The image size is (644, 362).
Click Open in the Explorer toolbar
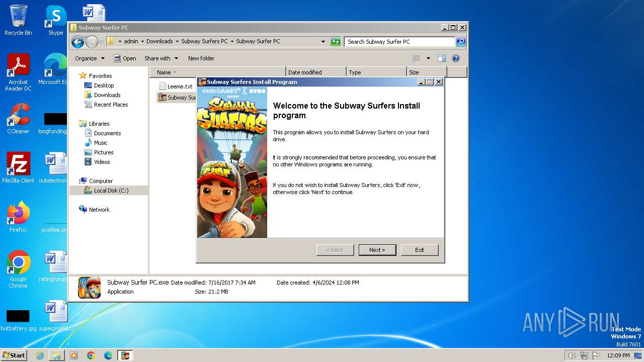tap(125, 58)
